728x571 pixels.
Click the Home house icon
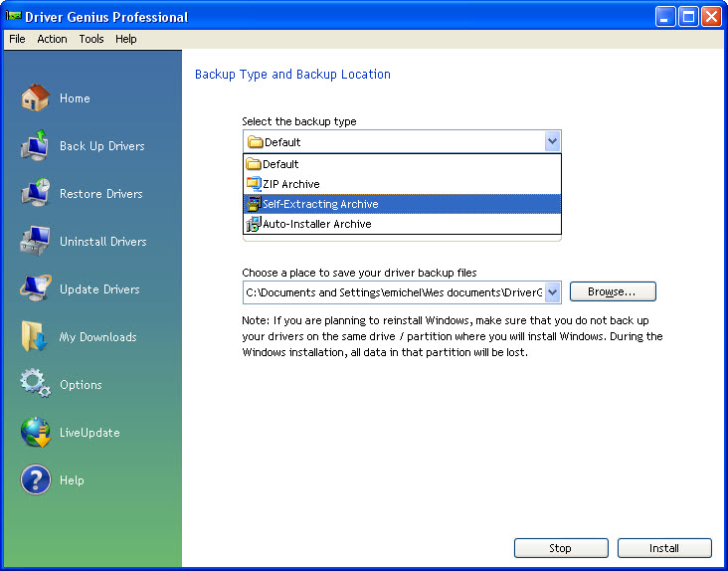tap(35, 97)
